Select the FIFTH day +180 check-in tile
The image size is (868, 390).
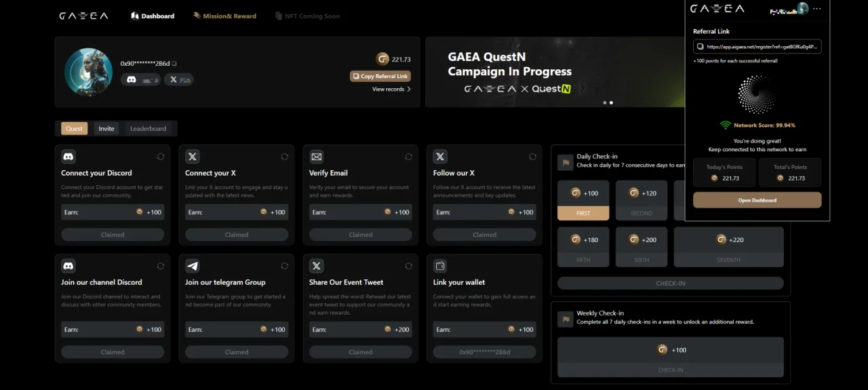[583, 247]
